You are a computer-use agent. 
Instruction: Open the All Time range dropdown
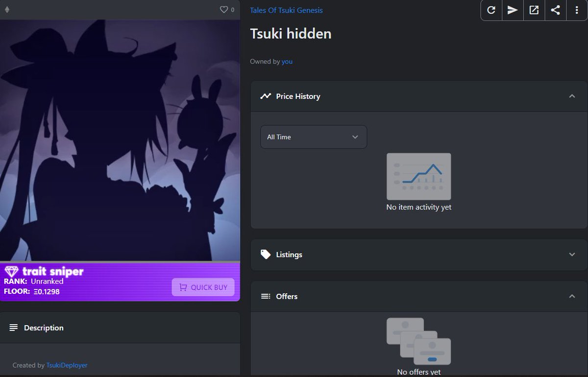click(314, 137)
